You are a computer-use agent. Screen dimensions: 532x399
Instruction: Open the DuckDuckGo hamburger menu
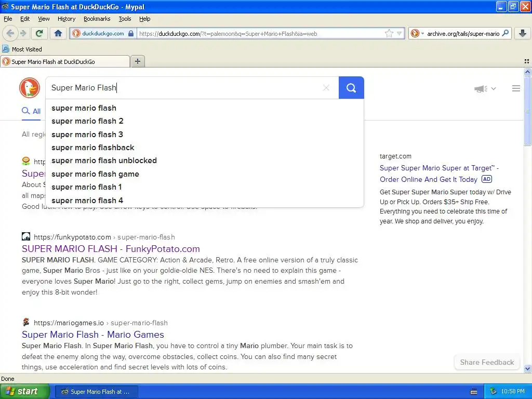pyautogui.click(x=516, y=88)
